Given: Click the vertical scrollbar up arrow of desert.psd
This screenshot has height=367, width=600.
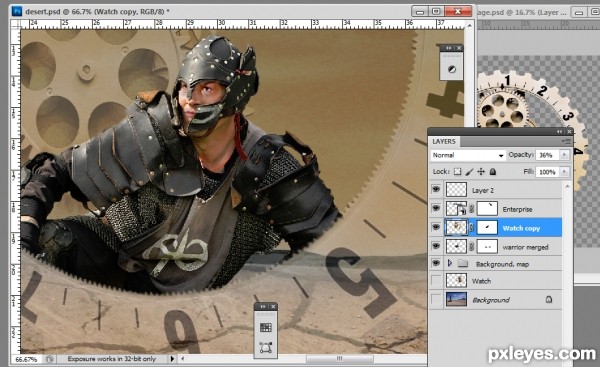Looking at the screenshot, I should [470, 25].
